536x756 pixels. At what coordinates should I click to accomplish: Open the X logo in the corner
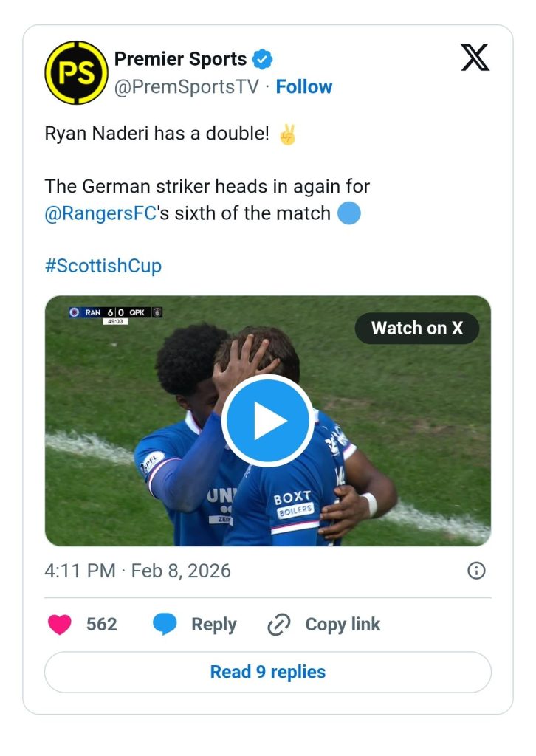click(475, 58)
